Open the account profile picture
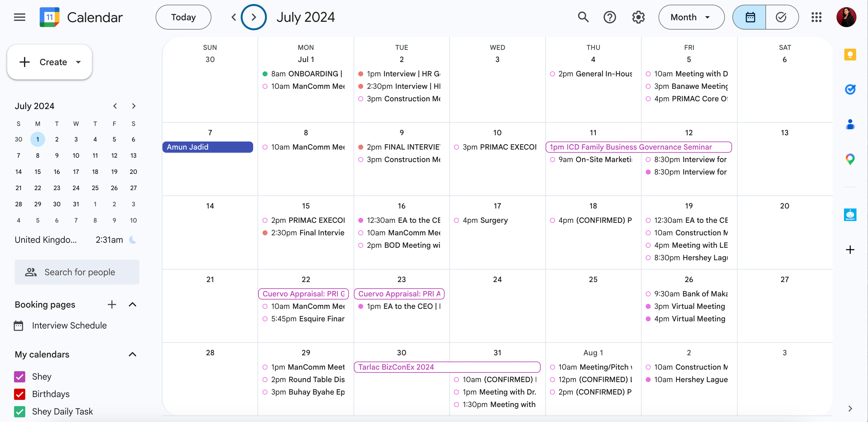Image resolution: width=868 pixels, height=422 pixels. [x=846, y=17]
